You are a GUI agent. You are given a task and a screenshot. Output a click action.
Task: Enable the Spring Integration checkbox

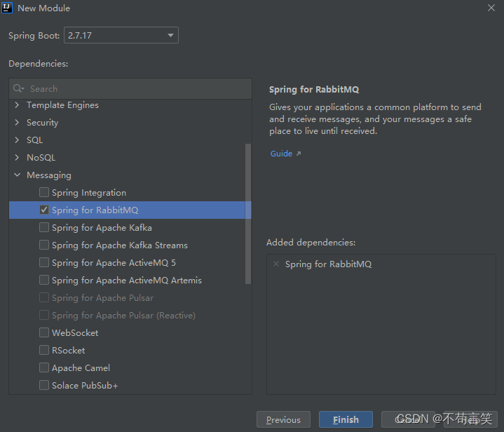coord(44,192)
